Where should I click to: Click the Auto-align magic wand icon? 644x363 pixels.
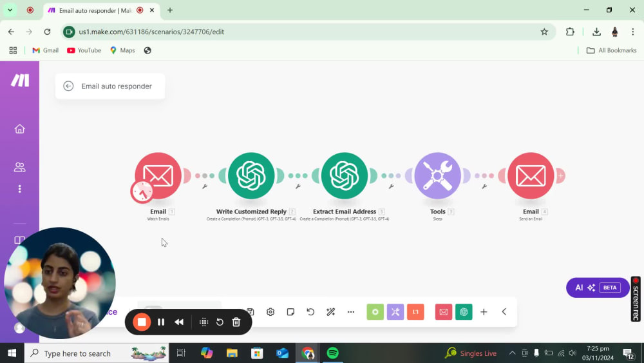click(x=330, y=311)
